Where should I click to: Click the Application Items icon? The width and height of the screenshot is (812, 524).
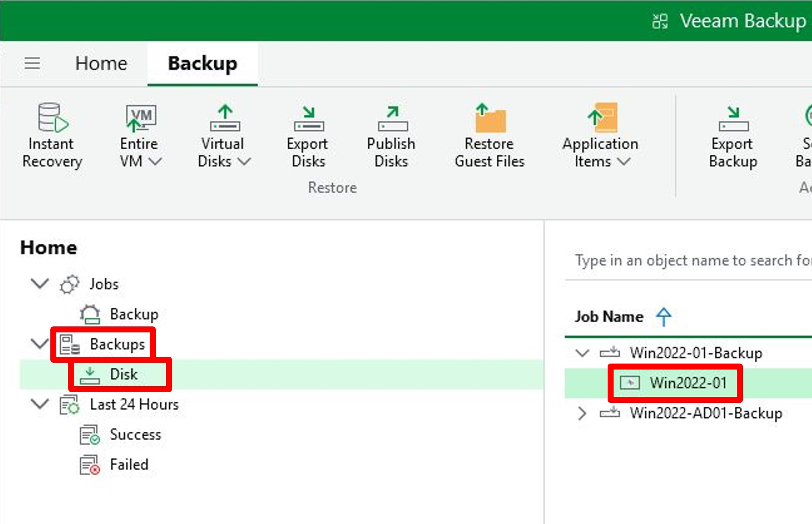[x=602, y=117]
